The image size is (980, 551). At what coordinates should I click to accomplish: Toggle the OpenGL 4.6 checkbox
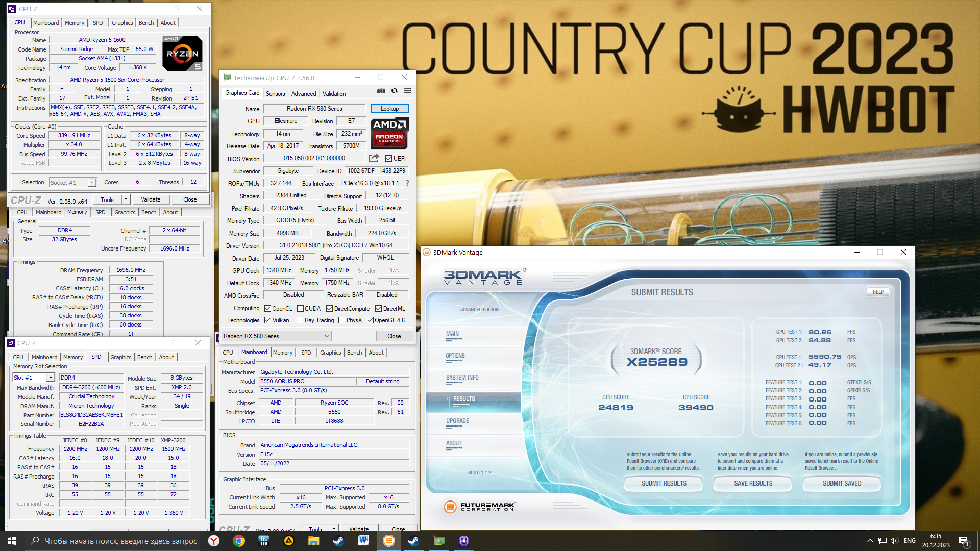click(x=370, y=320)
